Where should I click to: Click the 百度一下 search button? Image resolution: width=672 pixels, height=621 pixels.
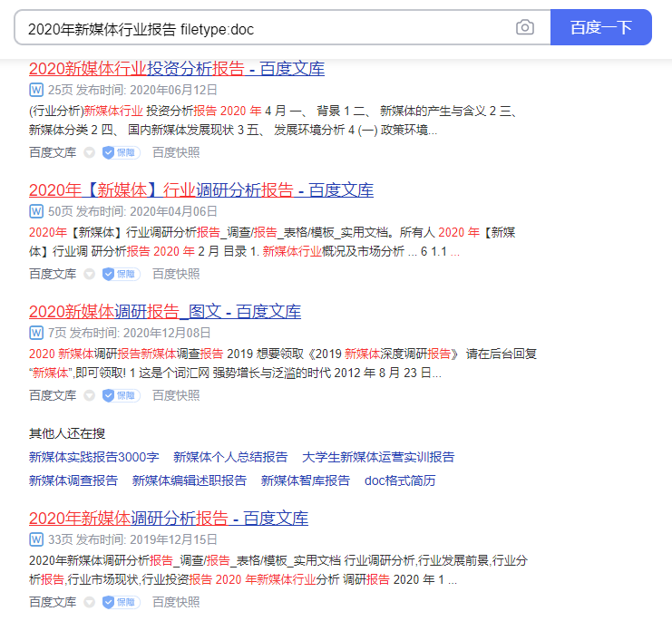click(x=601, y=27)
